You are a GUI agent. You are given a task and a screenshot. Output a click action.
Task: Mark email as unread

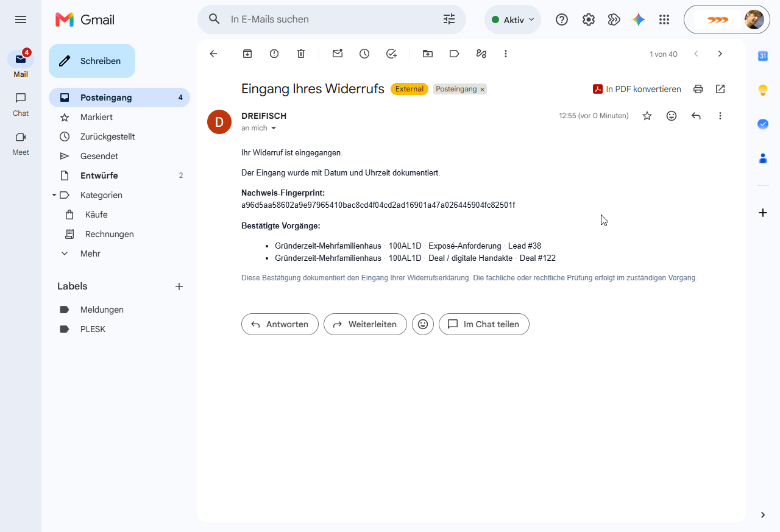tap(338, 54)
